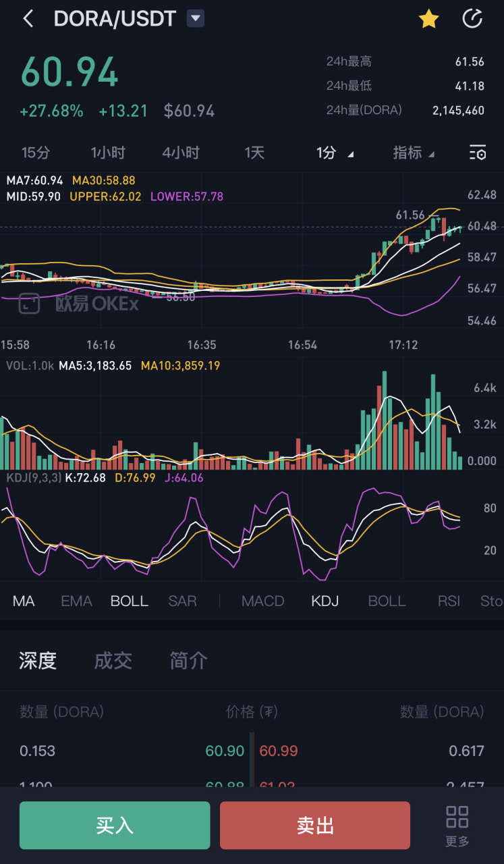Select the 15分 timeframe
The height and width of the screenshot is (864, 504).
(x=36, y=153)
